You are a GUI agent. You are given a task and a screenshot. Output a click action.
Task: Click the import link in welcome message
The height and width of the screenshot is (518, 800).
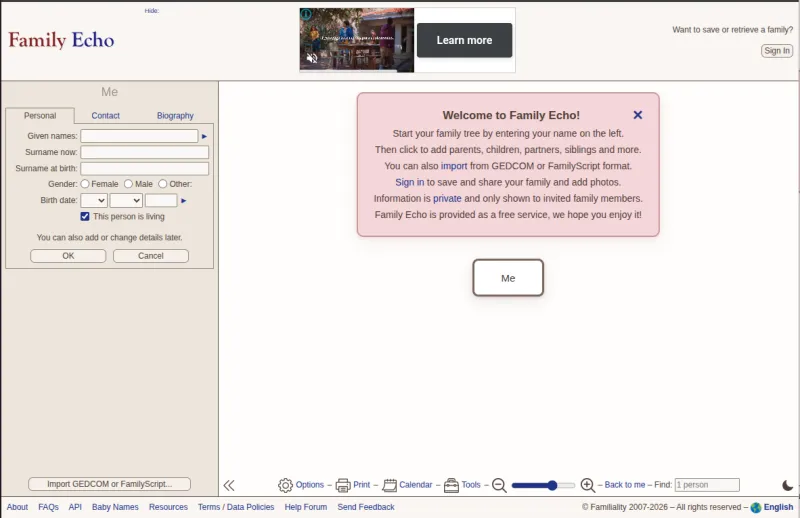click(454, 166)
